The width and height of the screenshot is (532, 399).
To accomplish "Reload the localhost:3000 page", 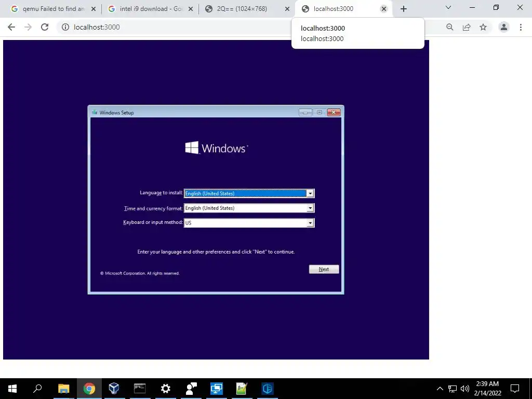I will click(45, 27).
